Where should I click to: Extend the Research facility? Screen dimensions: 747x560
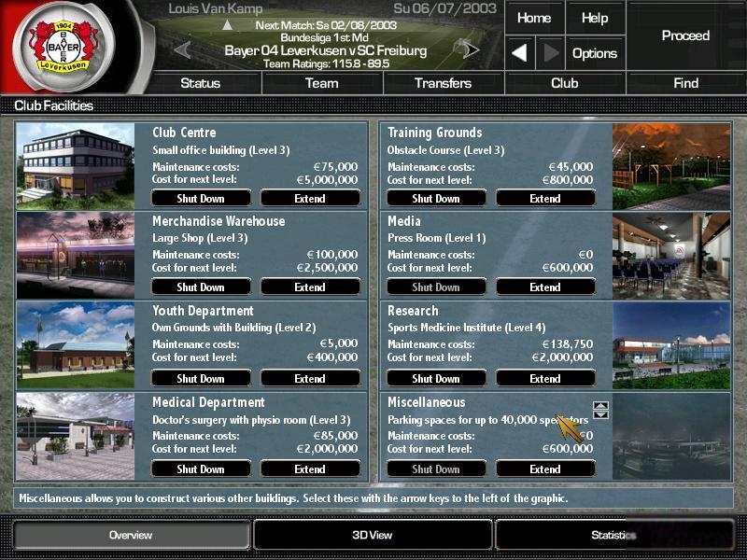[x=545, y=378]
